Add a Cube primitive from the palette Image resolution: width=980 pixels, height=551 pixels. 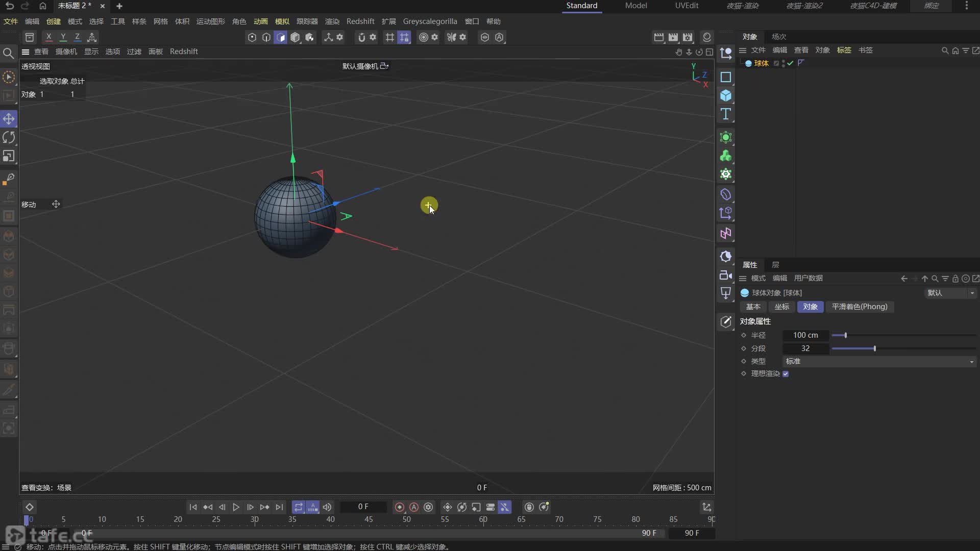tap(725, 95)
